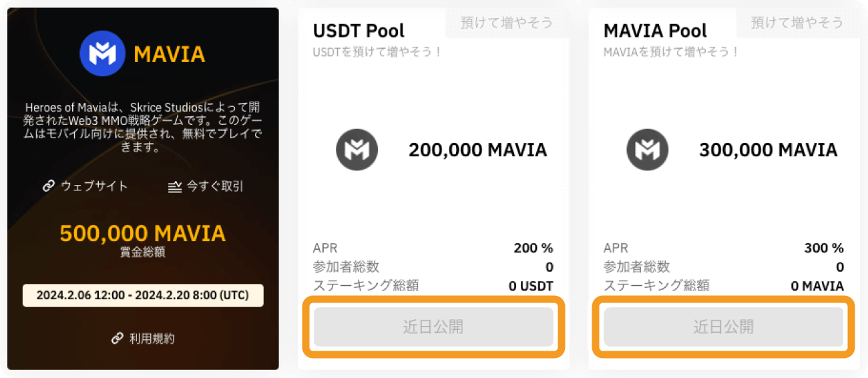Open the 今すぐ取引 trade link
Viewport: 868px width, 378px height.
[x=214, y=186]
